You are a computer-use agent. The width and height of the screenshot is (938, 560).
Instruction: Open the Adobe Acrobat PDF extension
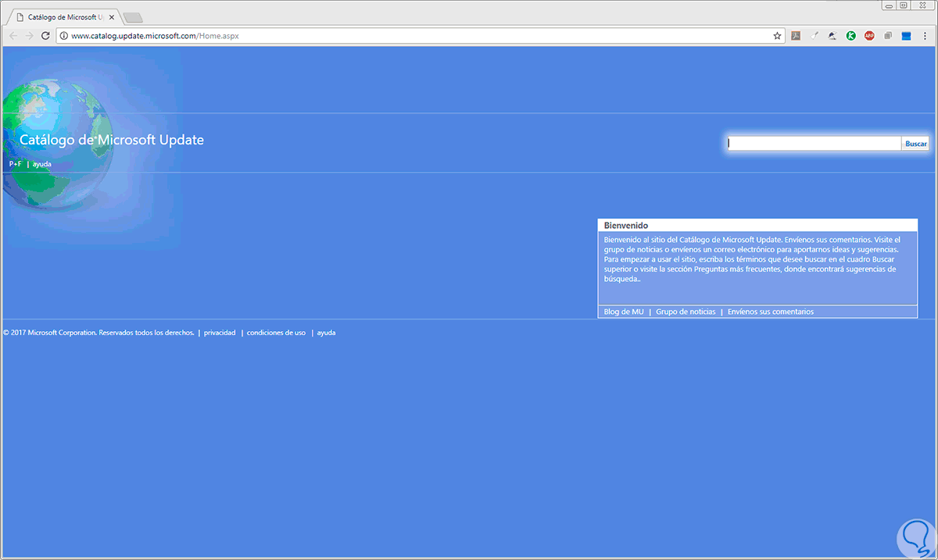point(796,36)
